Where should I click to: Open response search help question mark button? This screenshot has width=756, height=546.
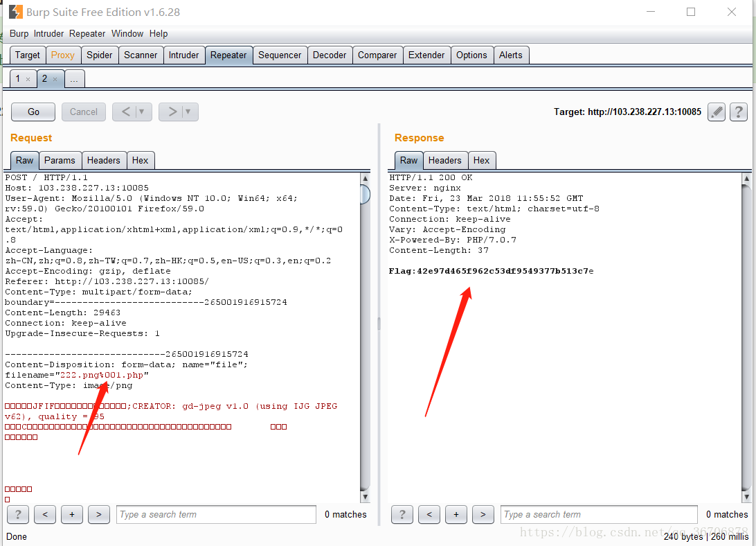pos(402,515)
